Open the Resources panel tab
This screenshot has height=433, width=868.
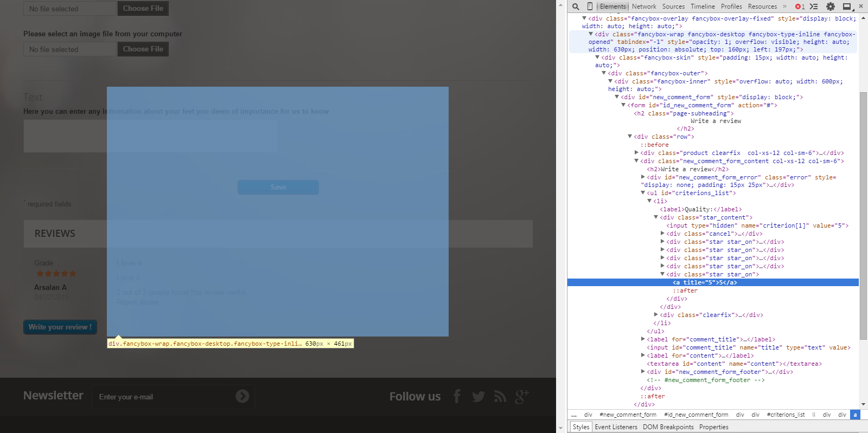762,7
